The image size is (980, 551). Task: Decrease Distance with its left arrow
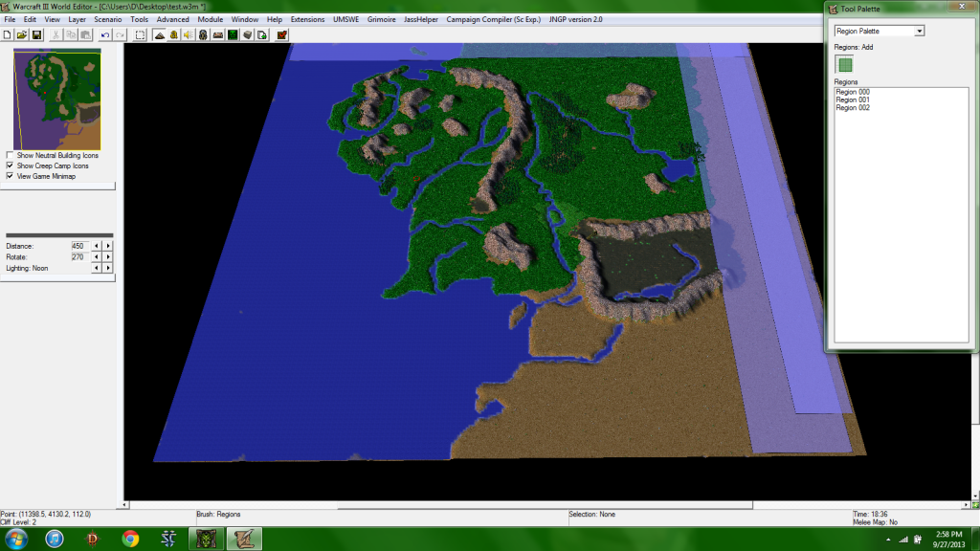(97, 246)
